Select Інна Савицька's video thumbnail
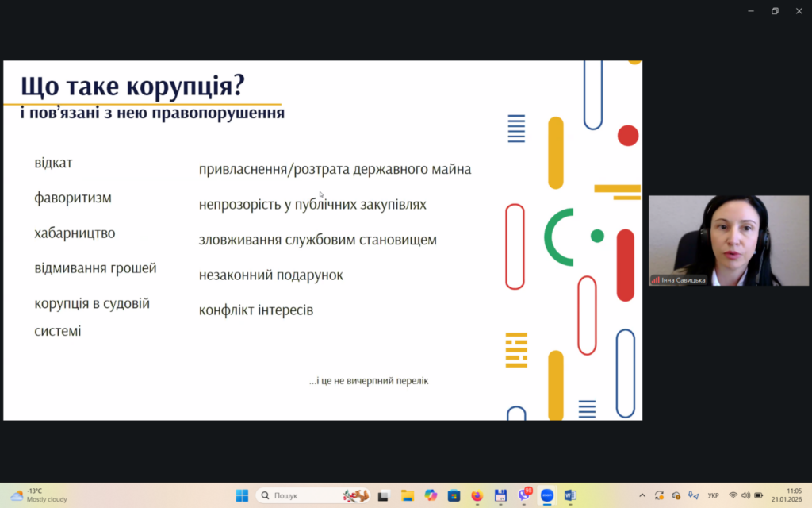 [x=729, y=241]
